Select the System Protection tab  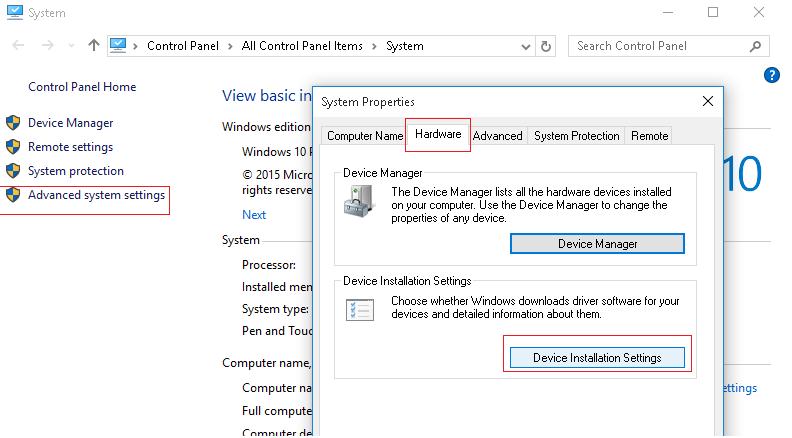[x=576, y=136]
